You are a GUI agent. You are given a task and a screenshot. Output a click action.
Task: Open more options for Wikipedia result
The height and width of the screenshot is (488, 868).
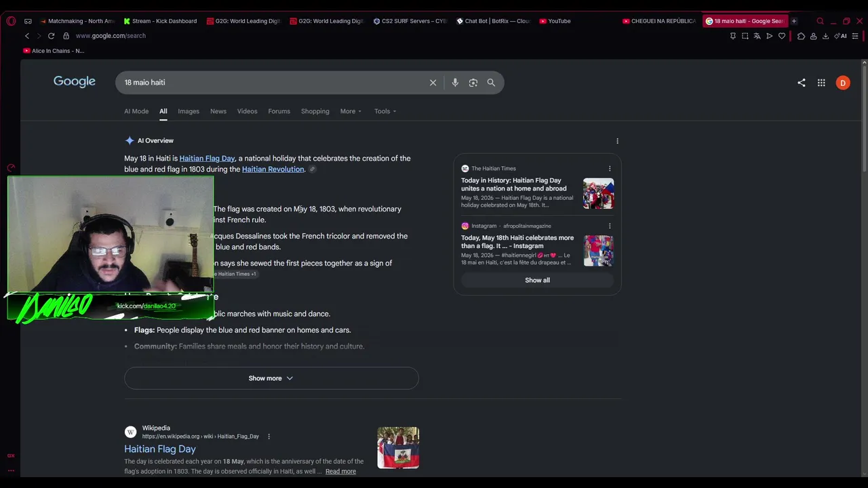click(269, 436)
